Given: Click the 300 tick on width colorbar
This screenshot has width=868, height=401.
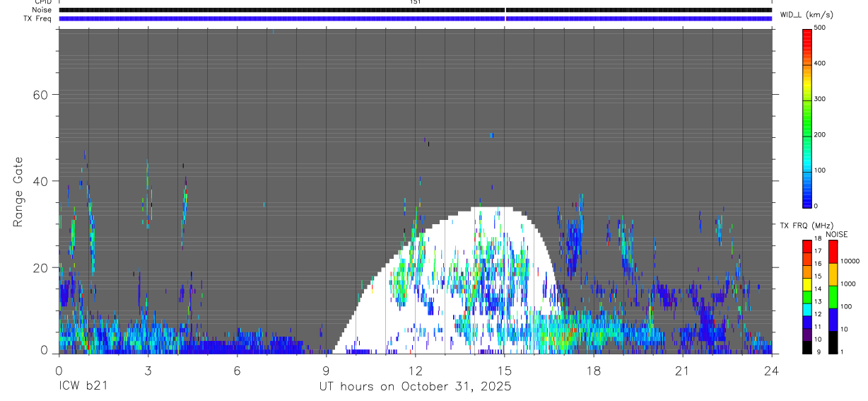Looking at the screenshot, I should click(820, 99).
